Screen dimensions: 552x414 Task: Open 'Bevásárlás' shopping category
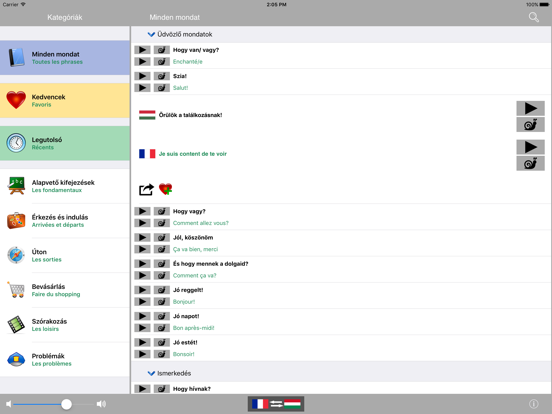(65, 290)
